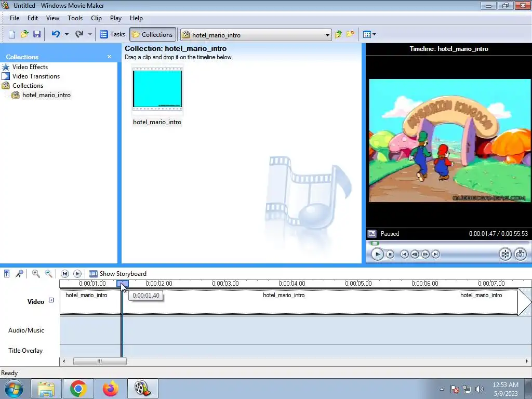This screenshot has height=399, width=532.
Task: Open the Help menu
Action: tap(137, 18)
